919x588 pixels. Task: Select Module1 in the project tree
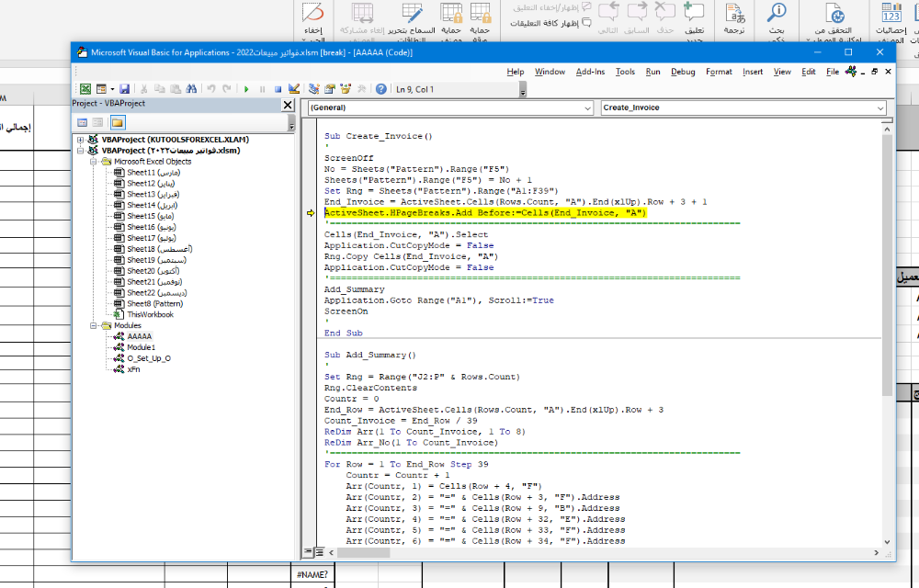point(141,347)
